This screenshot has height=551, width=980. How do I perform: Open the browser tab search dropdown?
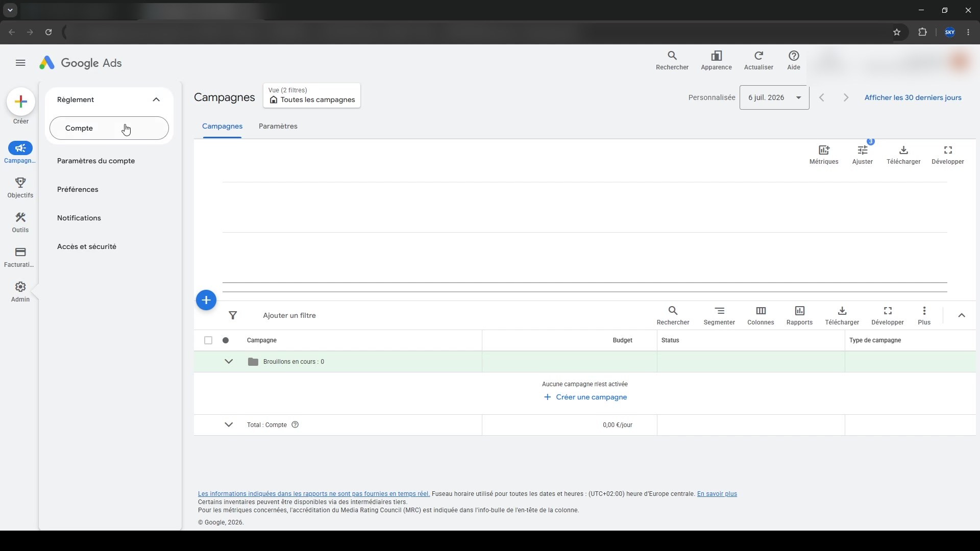tap(10, 10)
